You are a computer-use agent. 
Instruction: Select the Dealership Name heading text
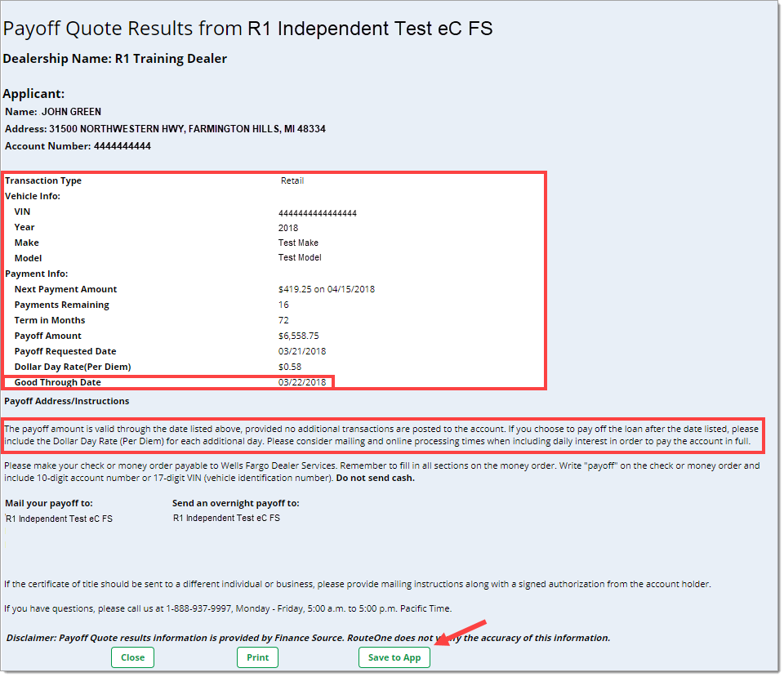point(115,59)
